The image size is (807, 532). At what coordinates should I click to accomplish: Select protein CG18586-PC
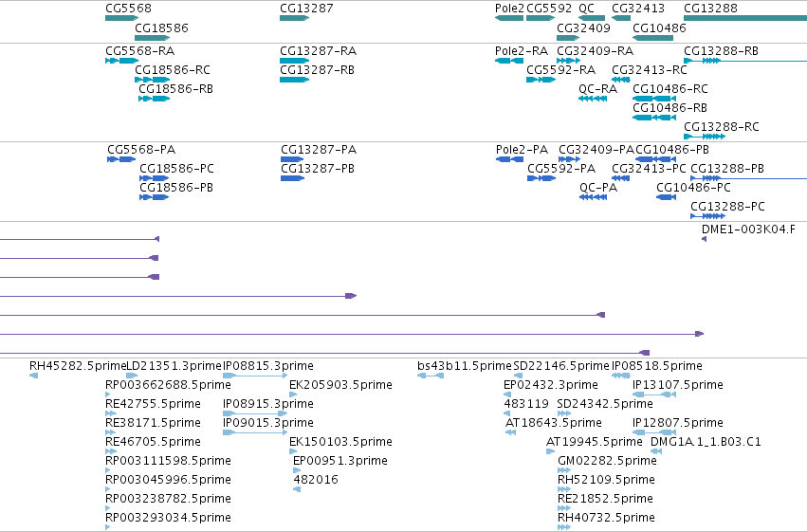[155, 178]
